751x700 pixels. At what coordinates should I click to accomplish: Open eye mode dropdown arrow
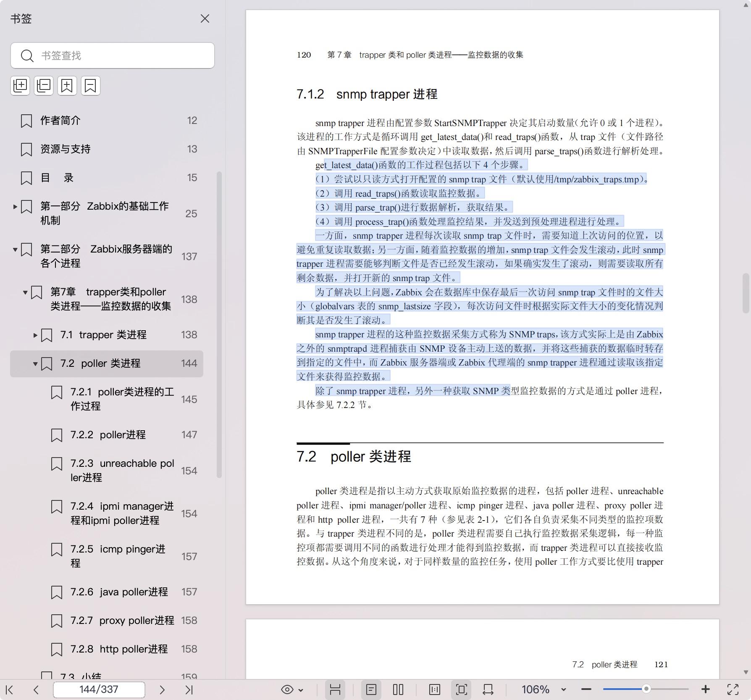pos(301,690)
